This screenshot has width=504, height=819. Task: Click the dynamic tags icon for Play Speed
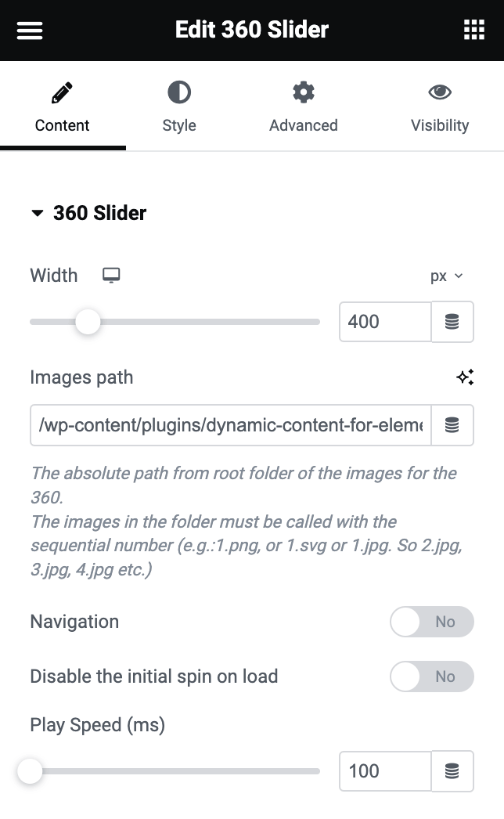(452, 771)
